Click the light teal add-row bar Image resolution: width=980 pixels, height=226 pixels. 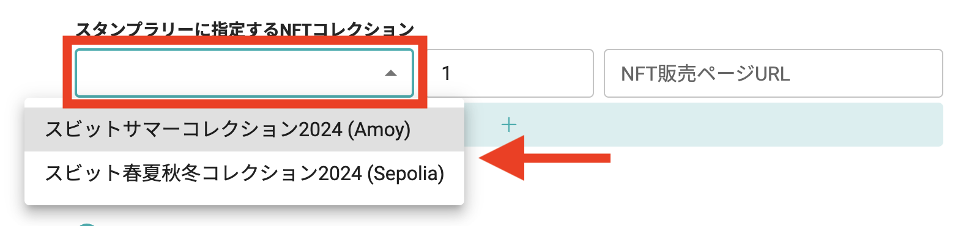tap(703, 125)
